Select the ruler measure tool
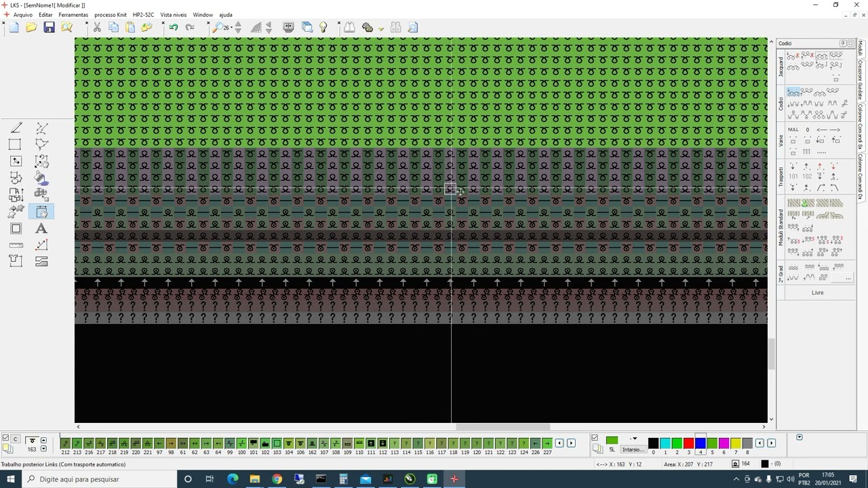Image resolution: width=868 pixels, height=488 pixels. [x=16, y=245]
